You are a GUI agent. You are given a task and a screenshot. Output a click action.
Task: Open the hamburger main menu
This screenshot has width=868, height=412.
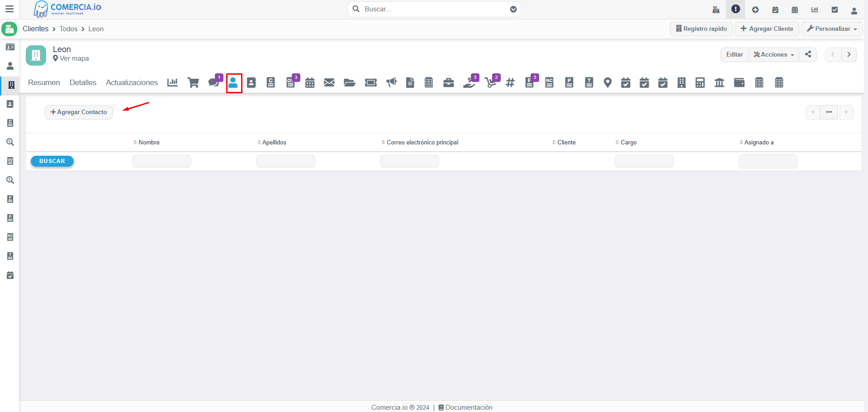coord(9,9)
